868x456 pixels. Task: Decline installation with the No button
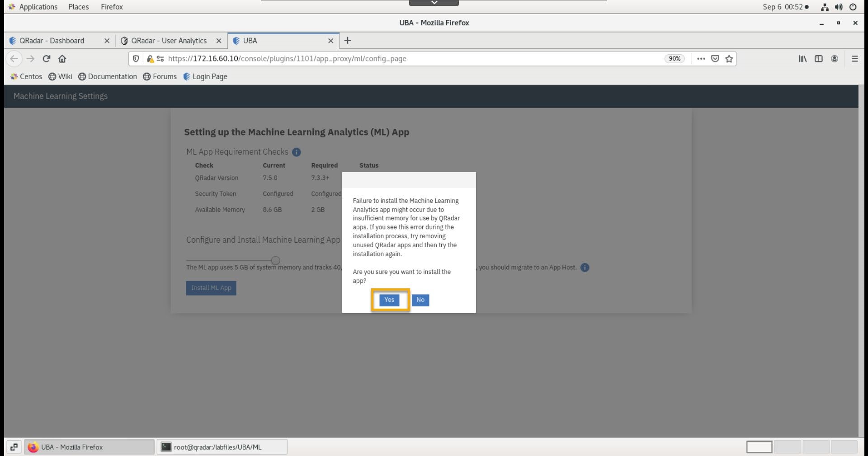click(x=420, y=300)
